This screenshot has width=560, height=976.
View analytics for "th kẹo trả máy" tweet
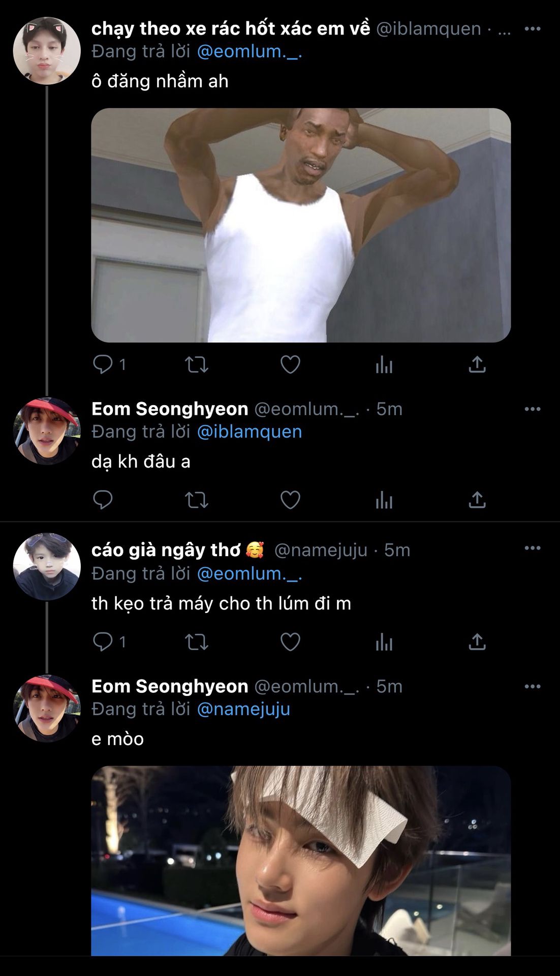point(384,642)
